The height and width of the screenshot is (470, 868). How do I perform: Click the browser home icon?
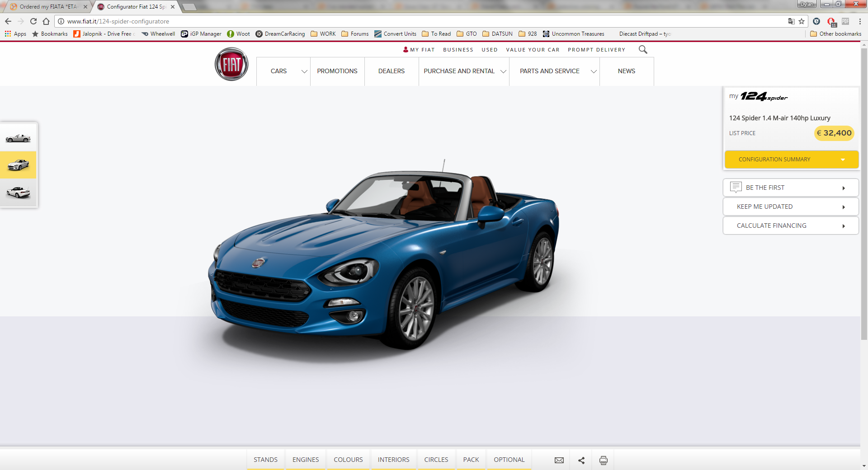[46, 21]
